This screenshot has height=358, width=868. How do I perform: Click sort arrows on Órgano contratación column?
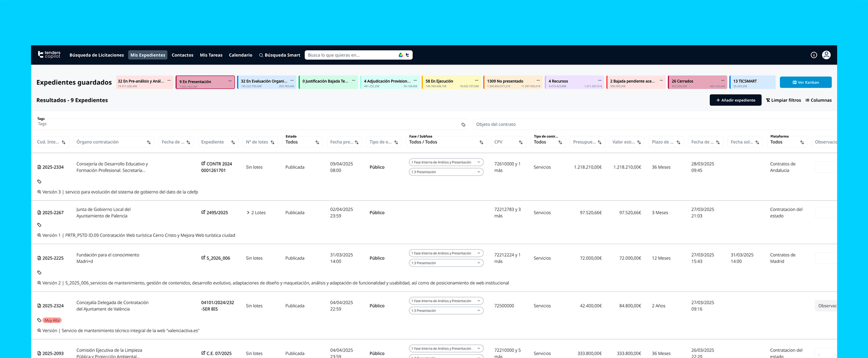click(149, 142)
